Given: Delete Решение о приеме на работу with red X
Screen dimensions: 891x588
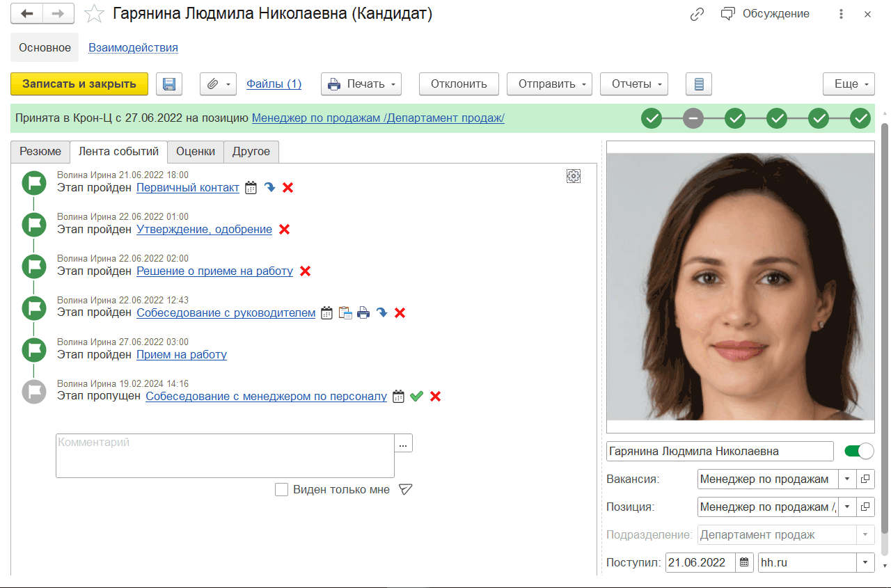Looking at the screenshot, I should pyautogui.click(x=305, y=271).
